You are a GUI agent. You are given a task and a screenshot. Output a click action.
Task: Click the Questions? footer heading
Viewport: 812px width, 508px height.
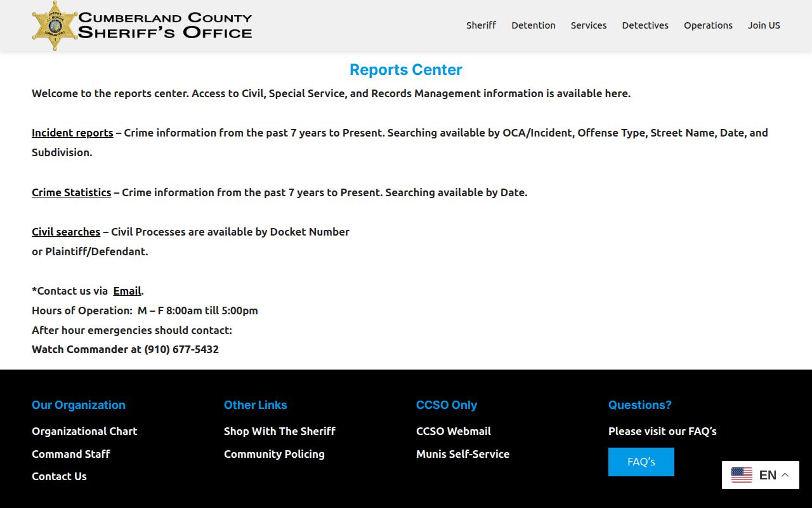pyautogui.click(x=640, y=405)
